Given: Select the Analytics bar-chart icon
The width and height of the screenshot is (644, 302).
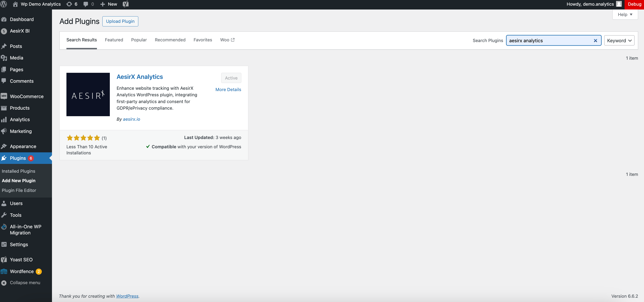Looking at the screenshot, I should click(4, 120).
